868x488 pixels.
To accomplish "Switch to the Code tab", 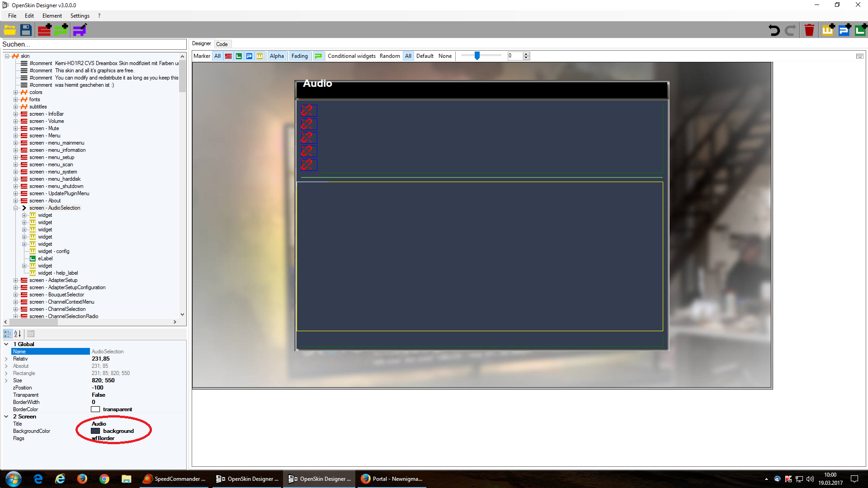I will point(222,44).
